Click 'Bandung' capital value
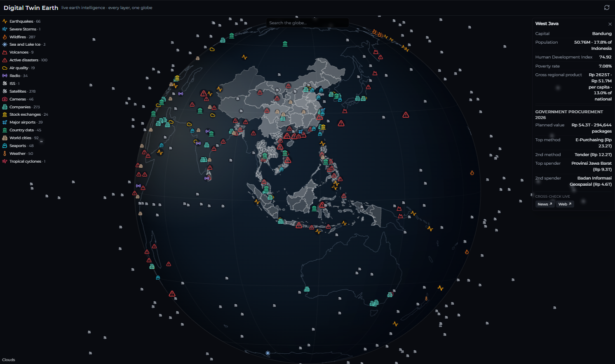The image size is (615, 364). (x=602, y=34)
